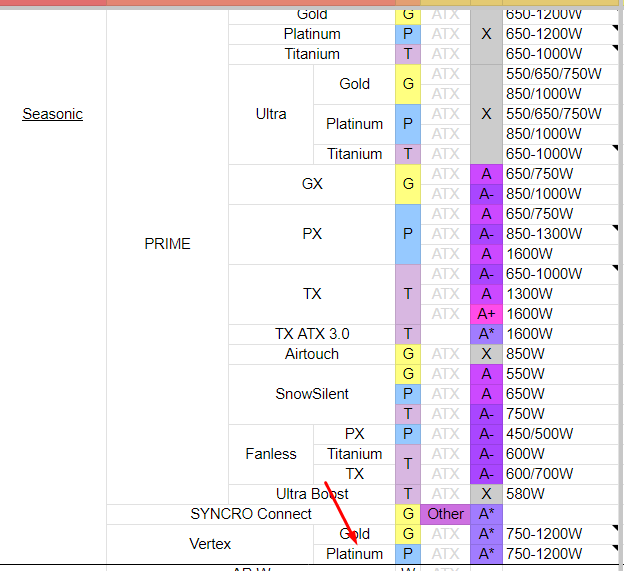This screenshot has height=571, width=624.
Task: Select the 1300W wattage cell
Action: coord(560,294)
